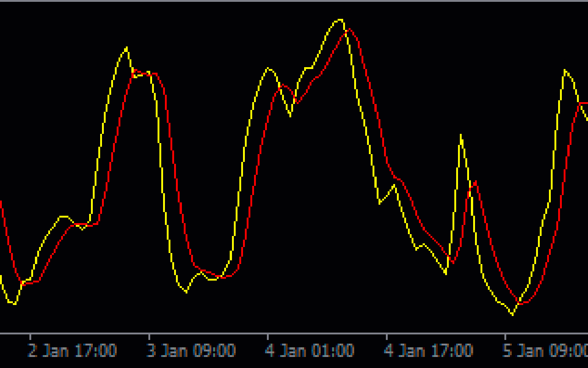Click the 2 Jan 17:00 time label
Viewport: 588px width, 368px height.
pos(72,351)
